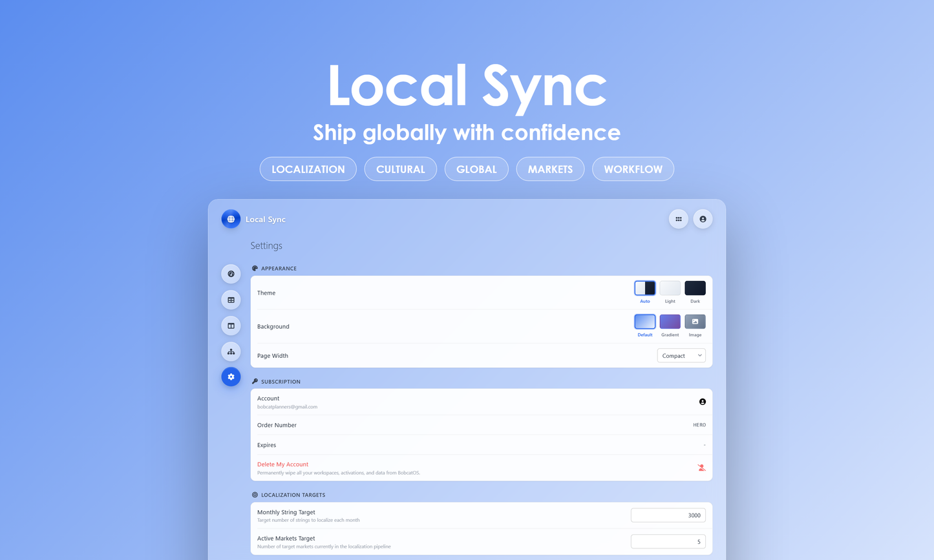Click the Subscription key icon

[255, 381]
